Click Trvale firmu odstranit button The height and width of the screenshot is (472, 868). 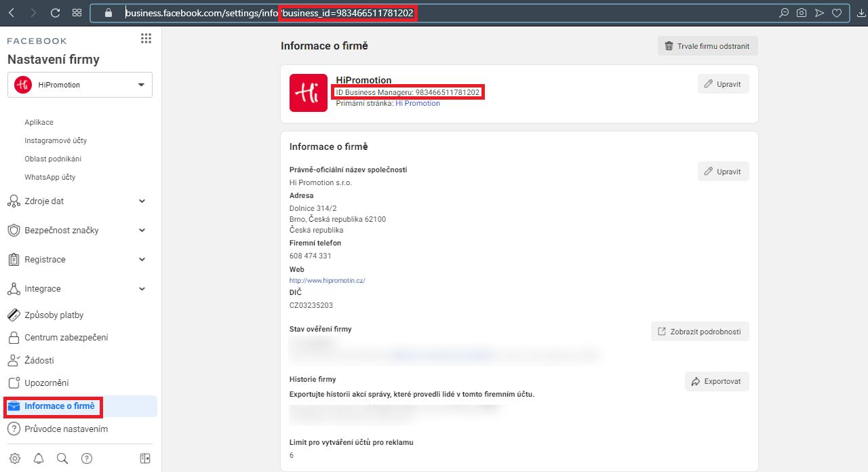coord(707,46)
